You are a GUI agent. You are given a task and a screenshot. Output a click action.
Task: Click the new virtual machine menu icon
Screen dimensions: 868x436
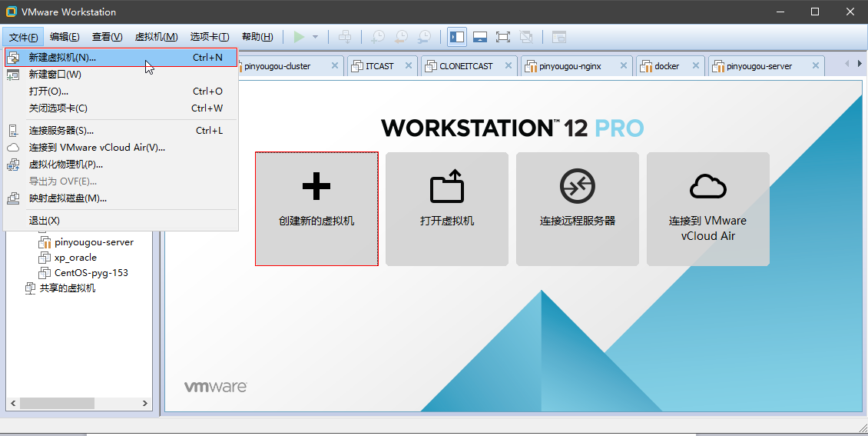click(13, 58)
